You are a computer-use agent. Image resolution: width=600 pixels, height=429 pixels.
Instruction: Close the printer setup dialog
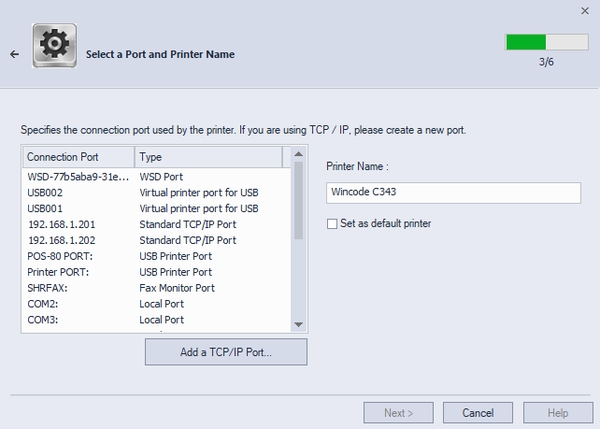[x=584, y=10]
